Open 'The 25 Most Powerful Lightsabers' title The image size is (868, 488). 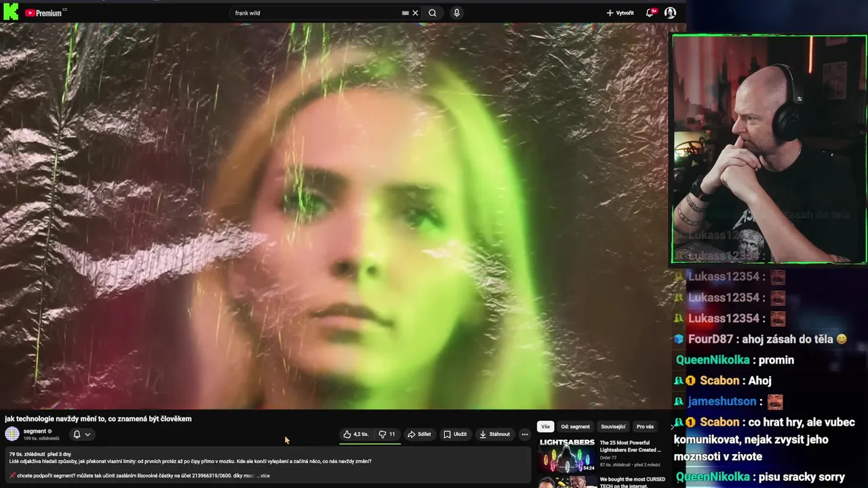tap(630, 446)
